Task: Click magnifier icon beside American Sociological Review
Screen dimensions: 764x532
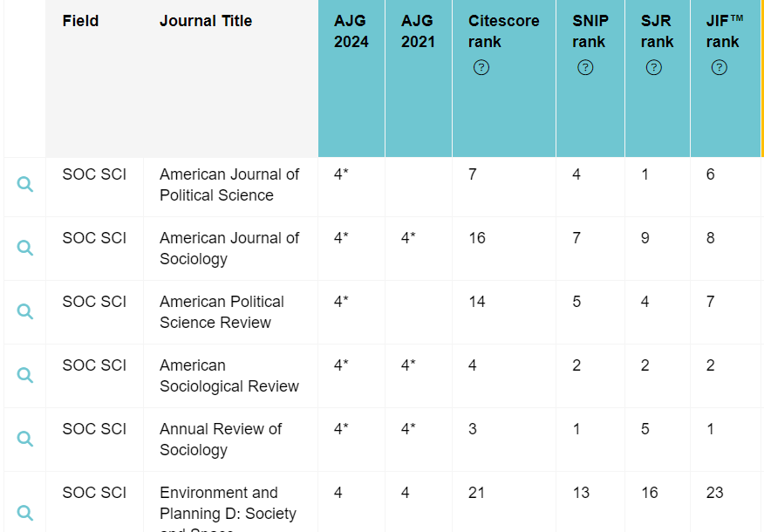Action: 25,375
